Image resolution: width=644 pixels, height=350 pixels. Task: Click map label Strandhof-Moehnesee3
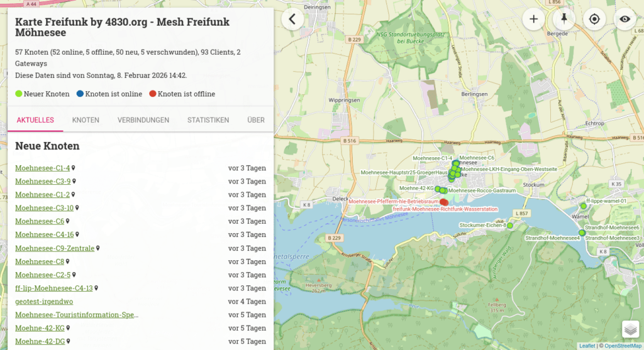613,238
